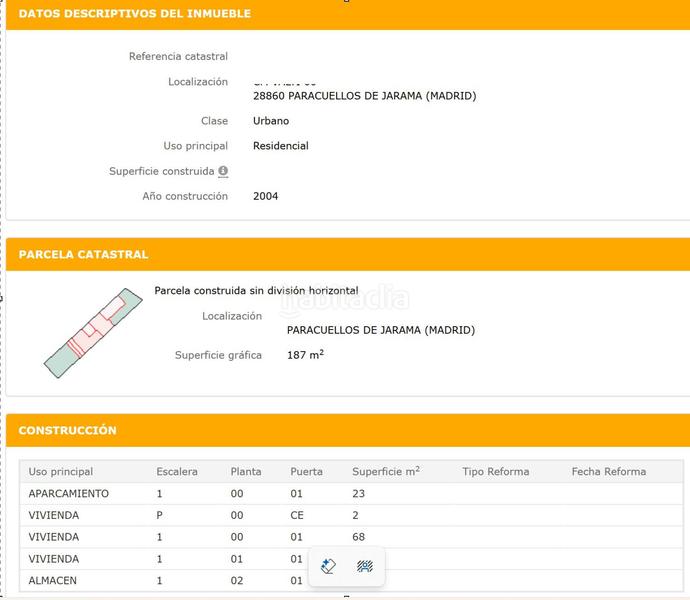
Task: Click the remove background icon
Action: coord(365,567)
